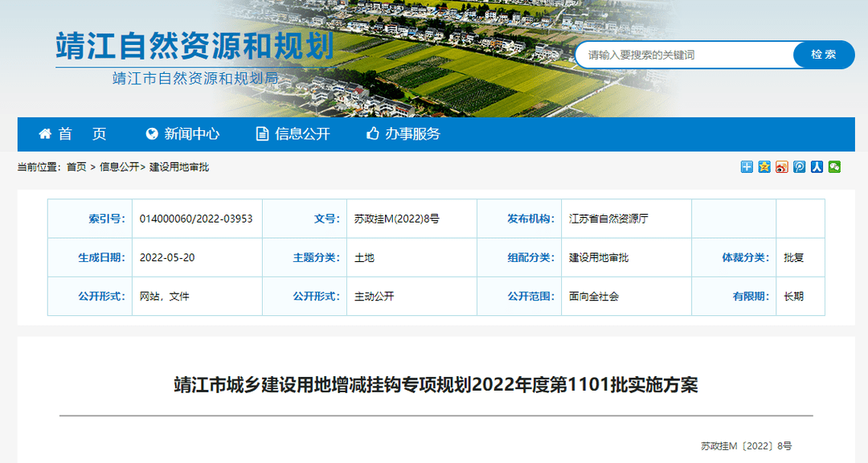Open the 新闻中心 menu item
868x463 pixels.
(191, 134)
